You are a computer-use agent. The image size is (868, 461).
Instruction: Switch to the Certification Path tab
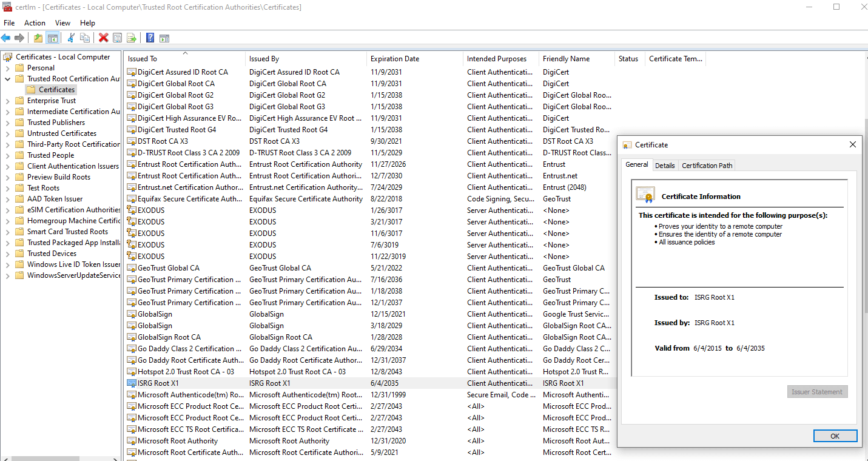click(707, 166)
